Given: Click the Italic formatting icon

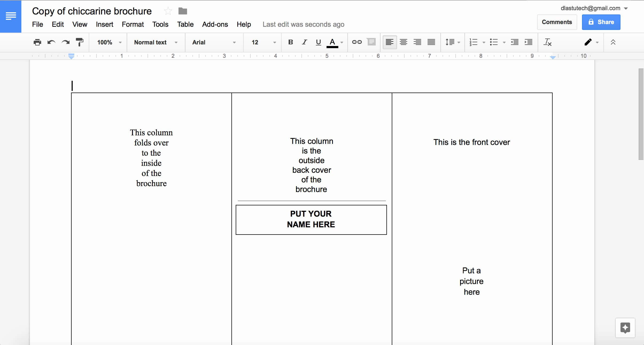Looking at the screenshot, I should pos(304,42).
